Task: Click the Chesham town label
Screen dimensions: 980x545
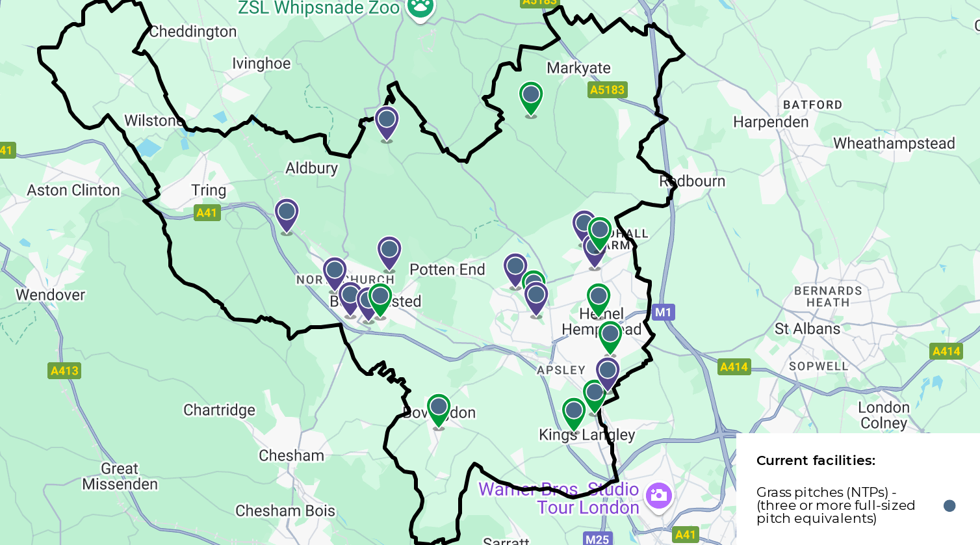Action: point(291,456)
